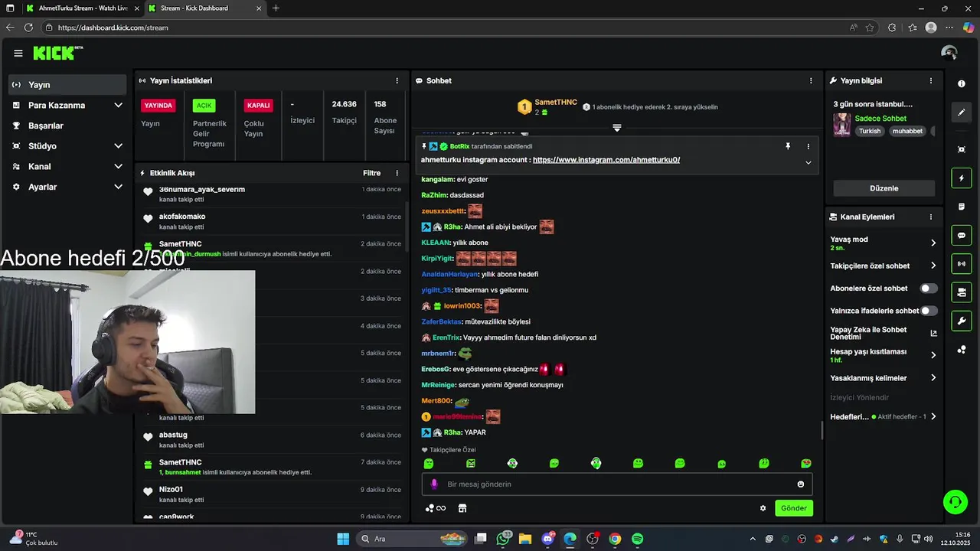Screen dimensions: 980x551
Task: Open WhatsApp from the taskbar
Action: click(503, 539)
